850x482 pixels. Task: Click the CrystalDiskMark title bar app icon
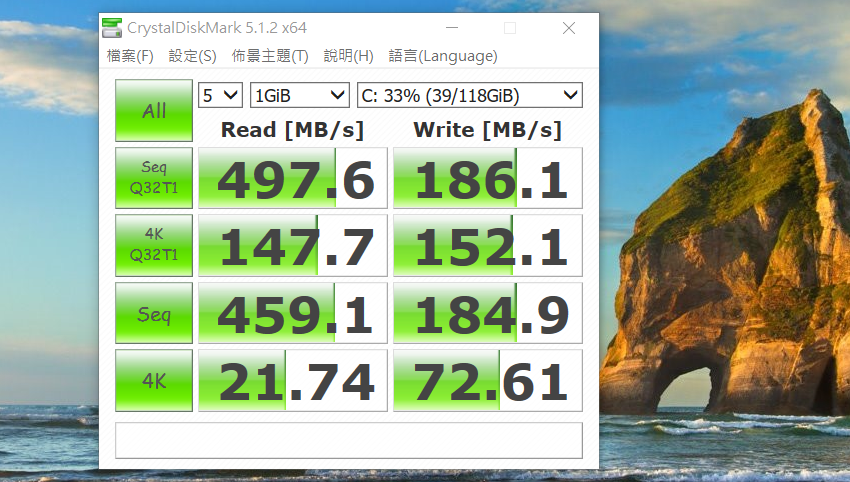point(112,28)
